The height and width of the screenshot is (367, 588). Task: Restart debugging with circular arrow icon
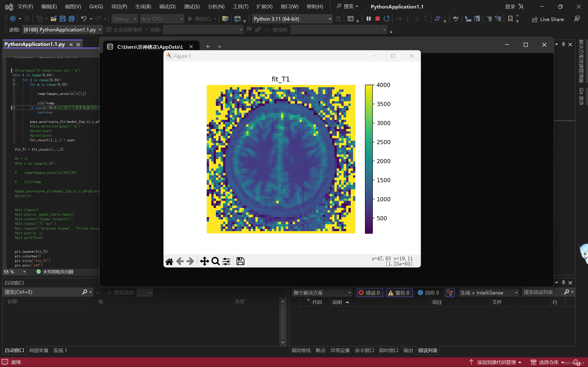point(386,19)
